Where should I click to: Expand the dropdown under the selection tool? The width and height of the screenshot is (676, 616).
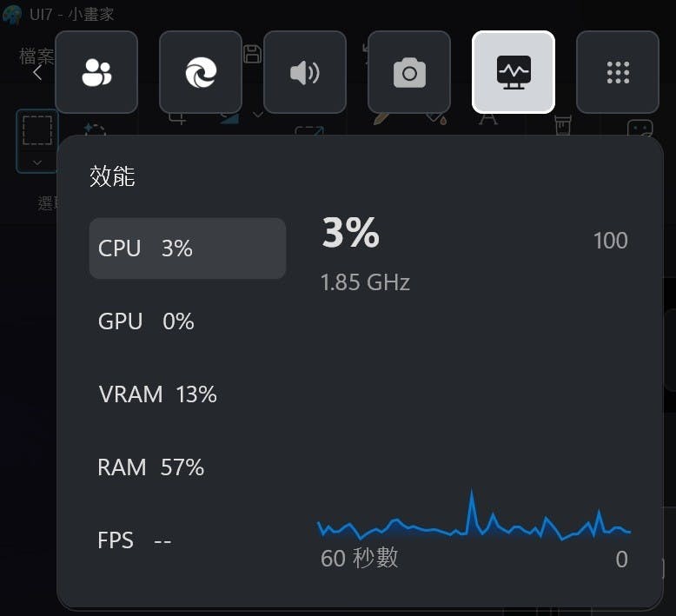coord(36,162)
